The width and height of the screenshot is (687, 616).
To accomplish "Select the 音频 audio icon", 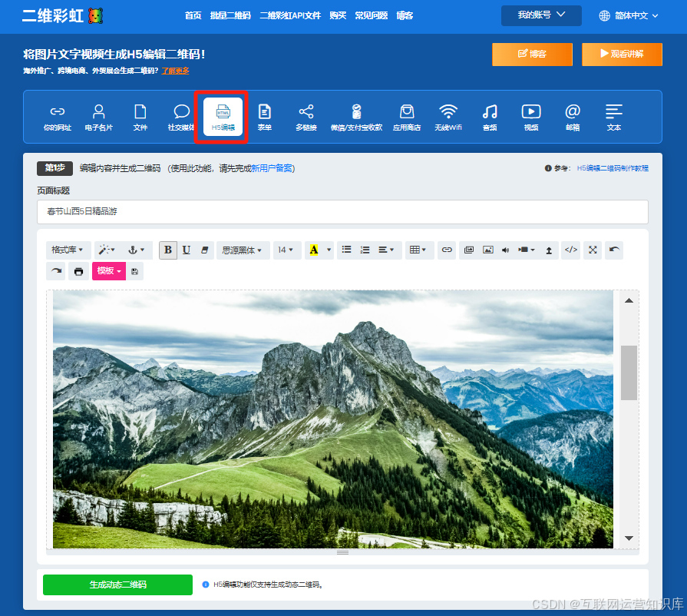I will pos(490,117).
